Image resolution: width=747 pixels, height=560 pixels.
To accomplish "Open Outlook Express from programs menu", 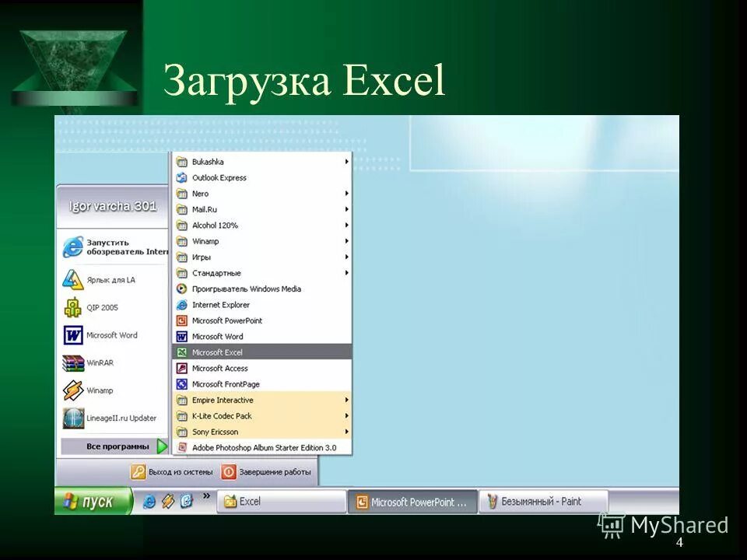I will click(262, 177).
